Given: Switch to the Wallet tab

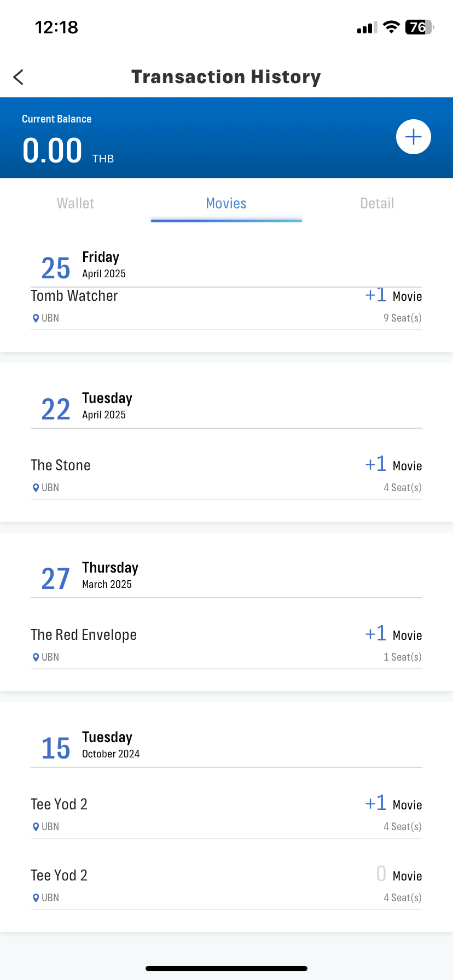Looking at the screenshot, I should pyautogui.click(x=75, y=203).
